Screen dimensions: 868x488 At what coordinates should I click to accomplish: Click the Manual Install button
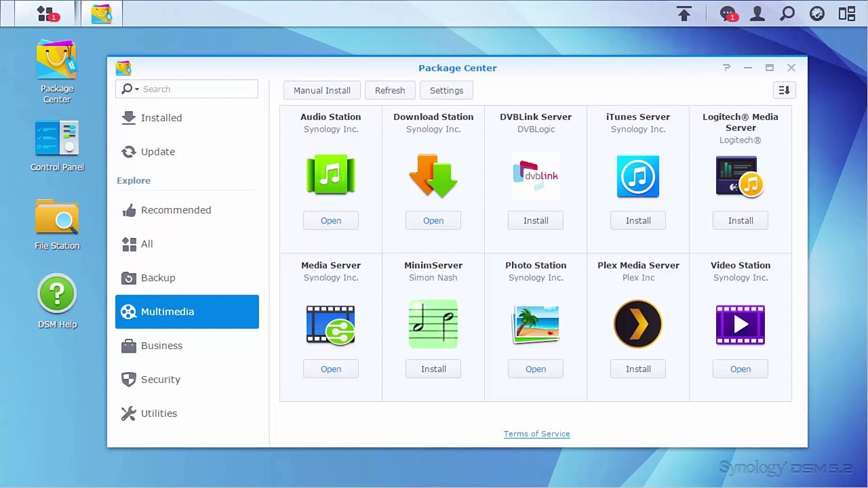[x=322, y=90]
